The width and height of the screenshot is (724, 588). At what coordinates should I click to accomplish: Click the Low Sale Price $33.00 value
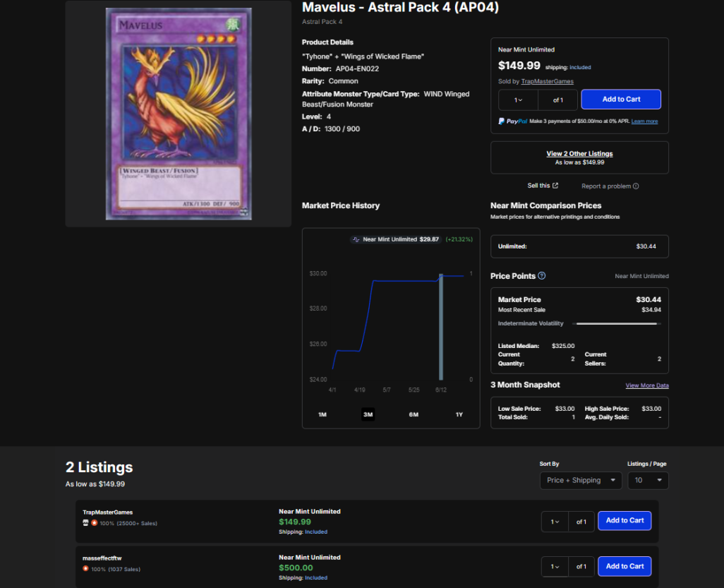point(565,409)
